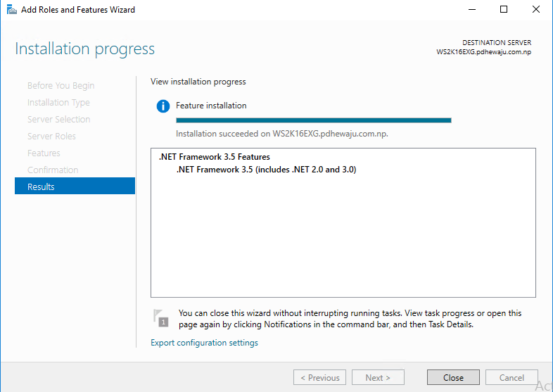
Task: Switch to the Server Roles step
Action: tap(51, 137)
